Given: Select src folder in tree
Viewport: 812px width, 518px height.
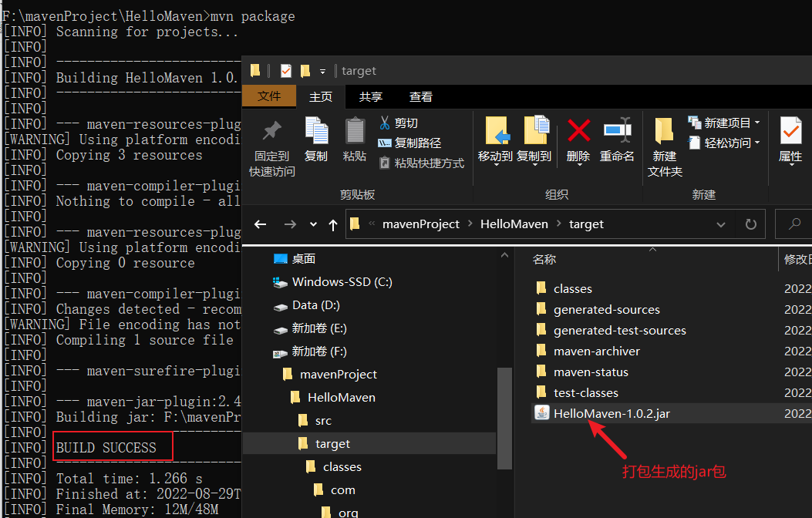Looking at the screenshot, I should pyautogui.click(x=315, y=421).
